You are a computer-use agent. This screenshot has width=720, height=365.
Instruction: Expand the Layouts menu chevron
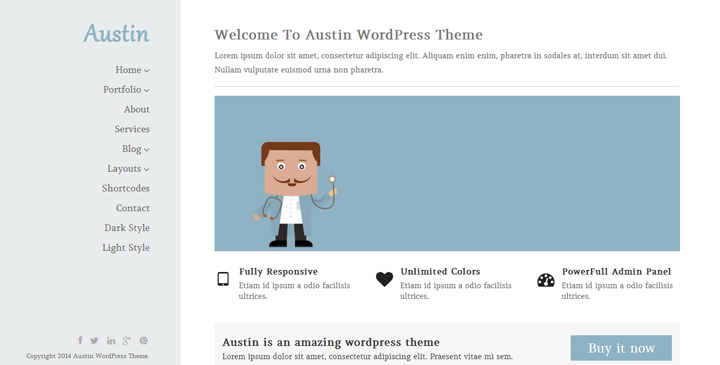click(146, 169)
